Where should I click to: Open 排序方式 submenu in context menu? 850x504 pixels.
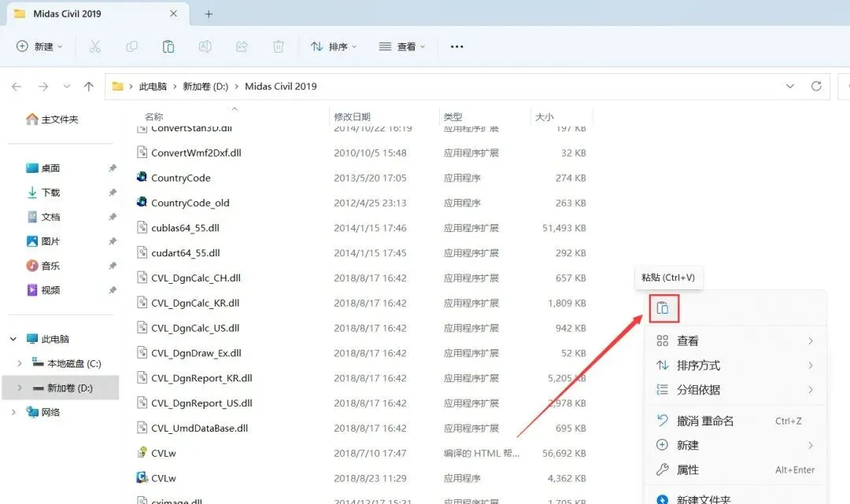coord(735,366)
